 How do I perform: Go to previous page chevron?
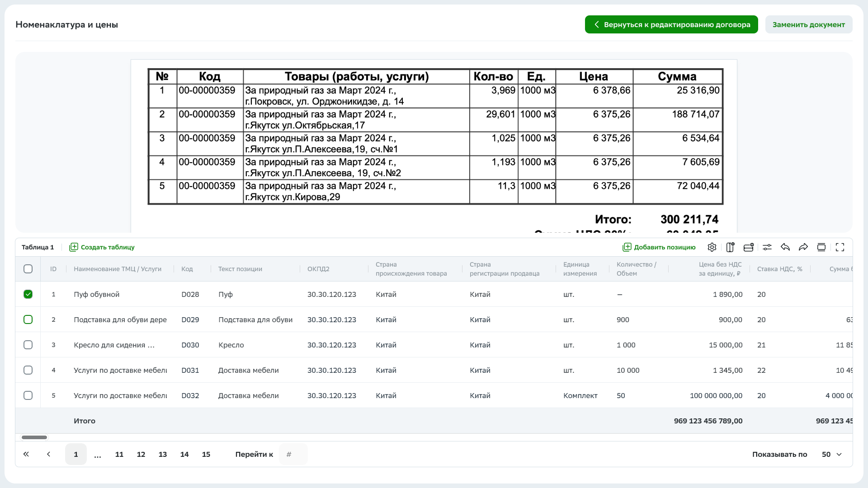pyautogui.click(x=49, y=454)
